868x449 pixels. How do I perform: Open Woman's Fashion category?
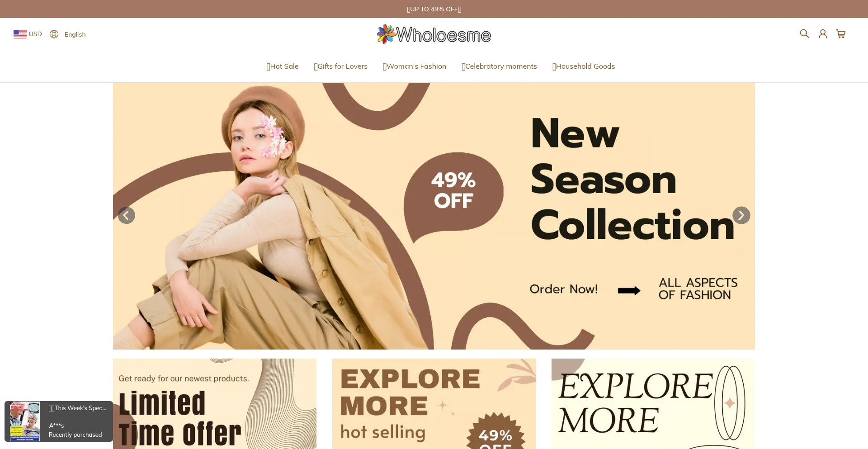click(415, 66)
